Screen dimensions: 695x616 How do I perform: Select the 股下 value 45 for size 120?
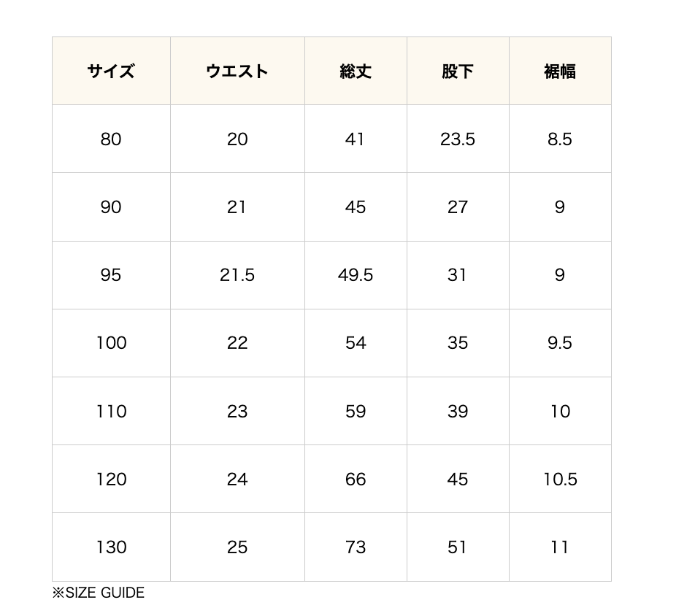coord(458,480)
